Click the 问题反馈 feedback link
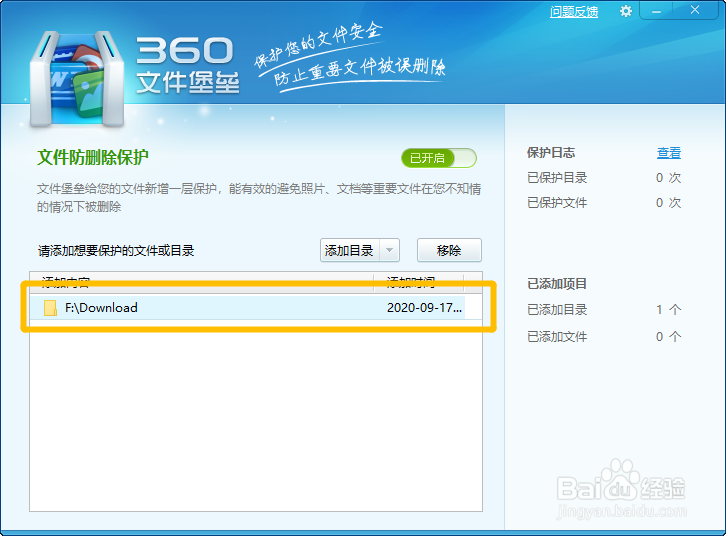 pos(574,12)
